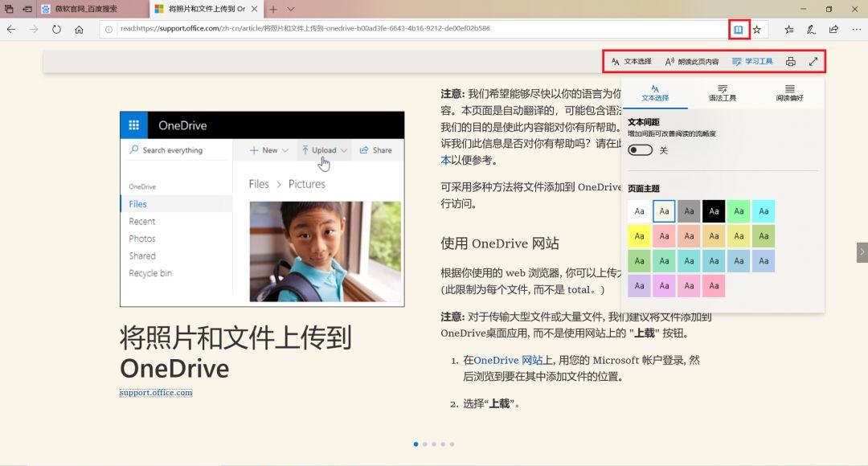Select the black page theme swatch

click(714, 211)
